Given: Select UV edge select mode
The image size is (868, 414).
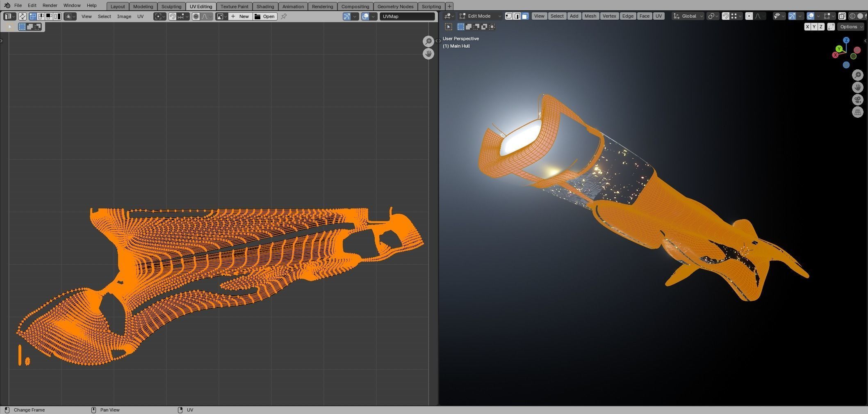Looking at the screenshot, I should click(41, 16).
